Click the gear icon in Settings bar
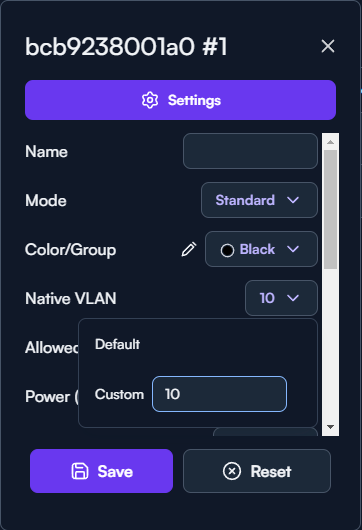The height and width of the screenshot is (530, 362). coord(150,100)
